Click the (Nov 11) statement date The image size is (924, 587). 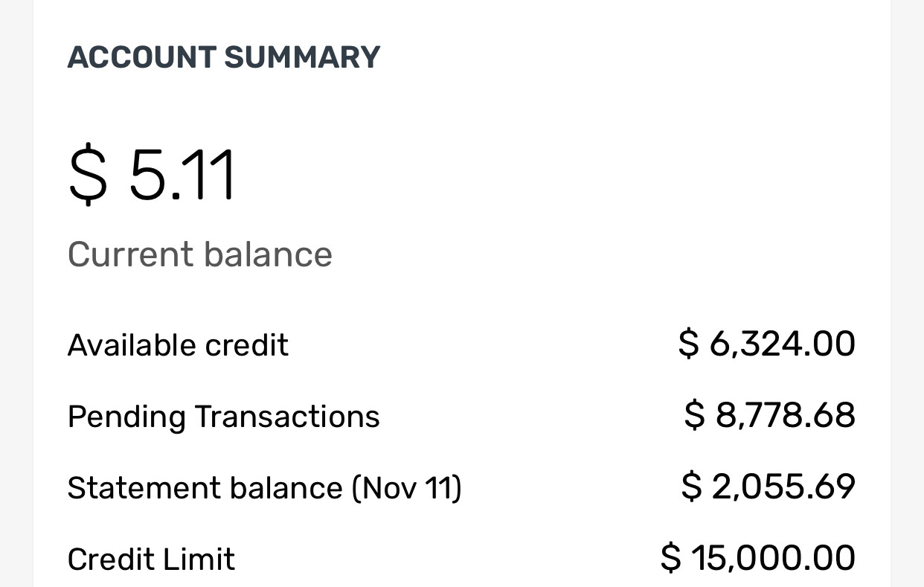406,488
